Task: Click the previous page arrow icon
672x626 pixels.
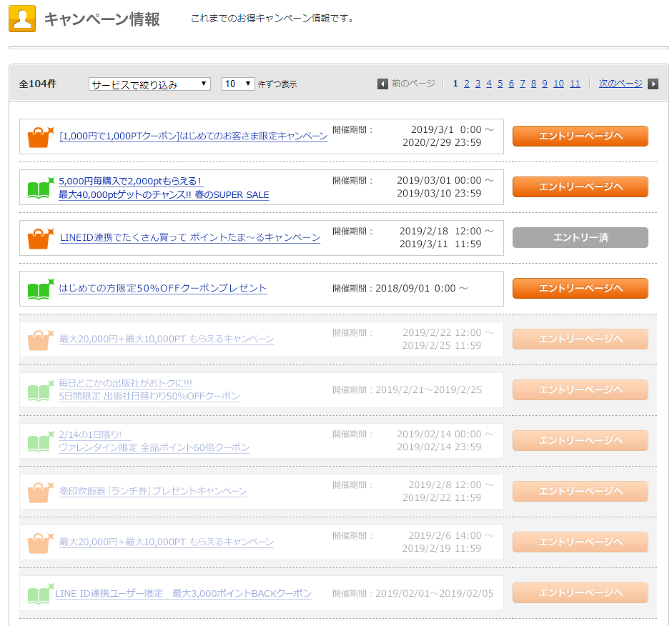Action: click(x=382, y=84)
